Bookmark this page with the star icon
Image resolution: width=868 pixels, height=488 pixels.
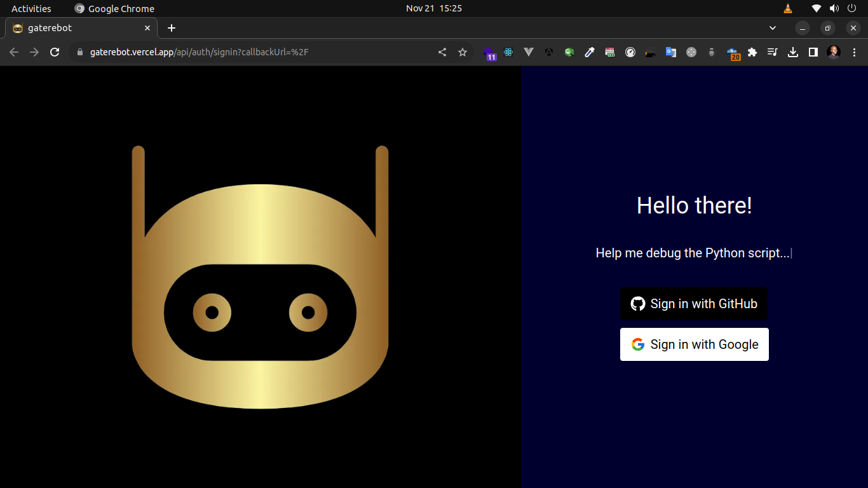[x=463, y=52]
